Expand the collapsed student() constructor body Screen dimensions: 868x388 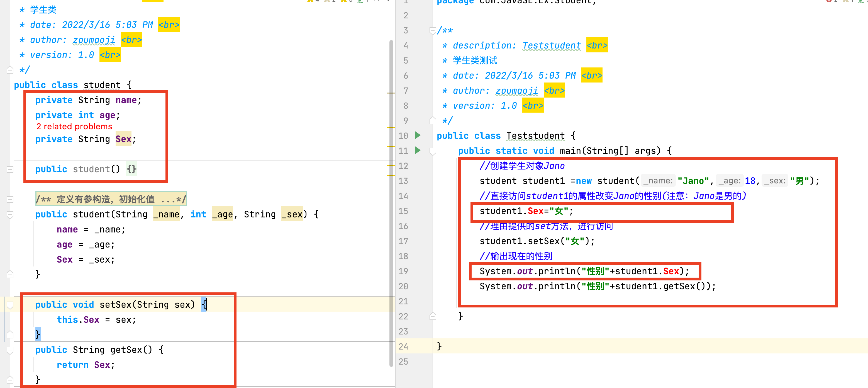tap(10, 169)
